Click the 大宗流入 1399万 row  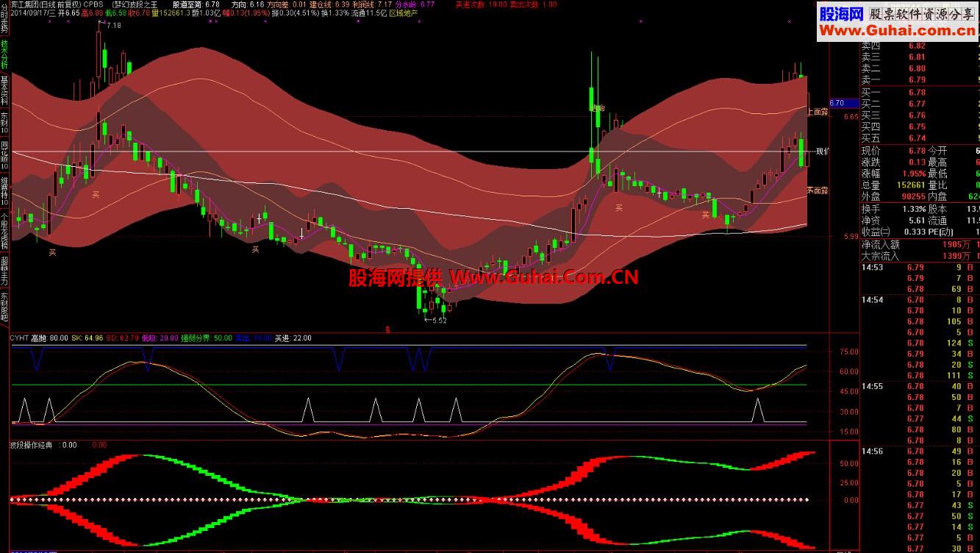pyautogui.click(x=920, y=256)
